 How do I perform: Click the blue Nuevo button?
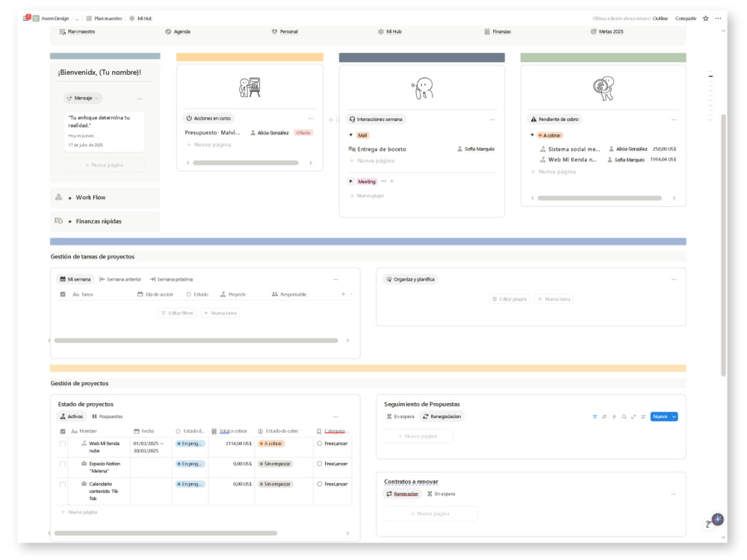[660, 417]
